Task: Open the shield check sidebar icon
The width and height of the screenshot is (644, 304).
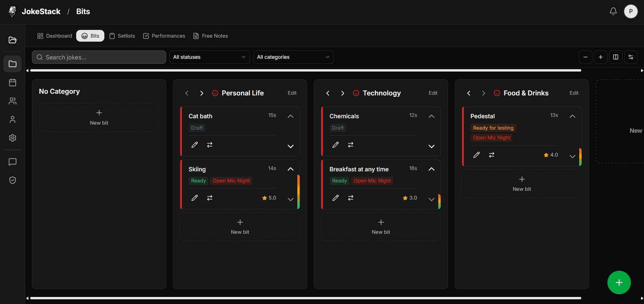Action: [12, 180]
